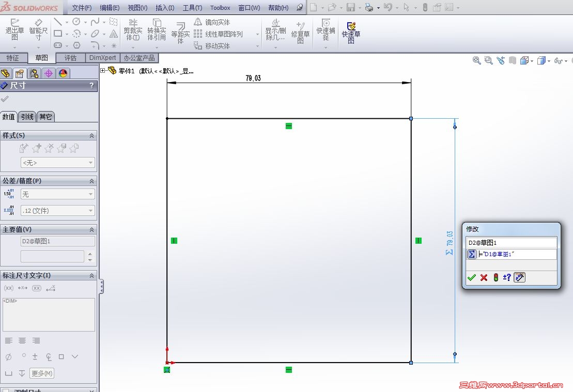The width and height of the screenshot is (573, 392).
Task: Toggle Inspection Dimension option in dimension text
Action: coord(37,288)
